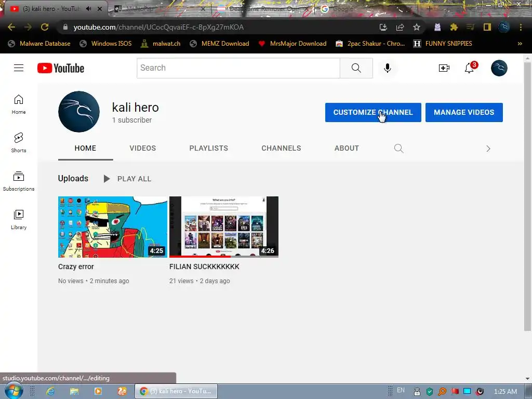532x399 pixels.
Task: Open the Windows Start orb
Action: pyautogui.click(x=14, y=391)
